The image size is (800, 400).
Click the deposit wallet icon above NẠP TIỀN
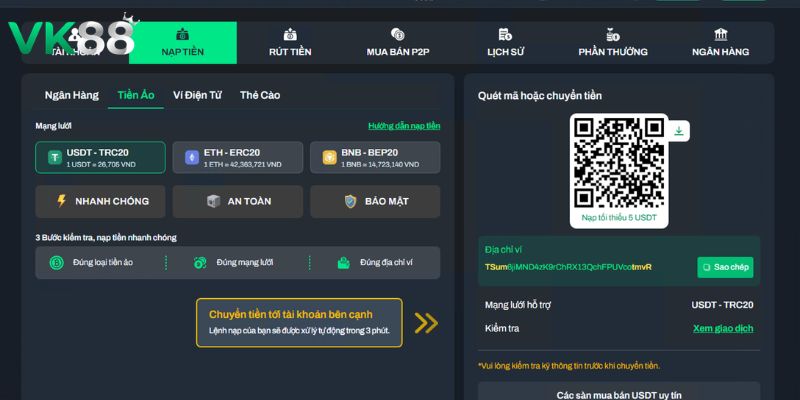pos(183,35)
